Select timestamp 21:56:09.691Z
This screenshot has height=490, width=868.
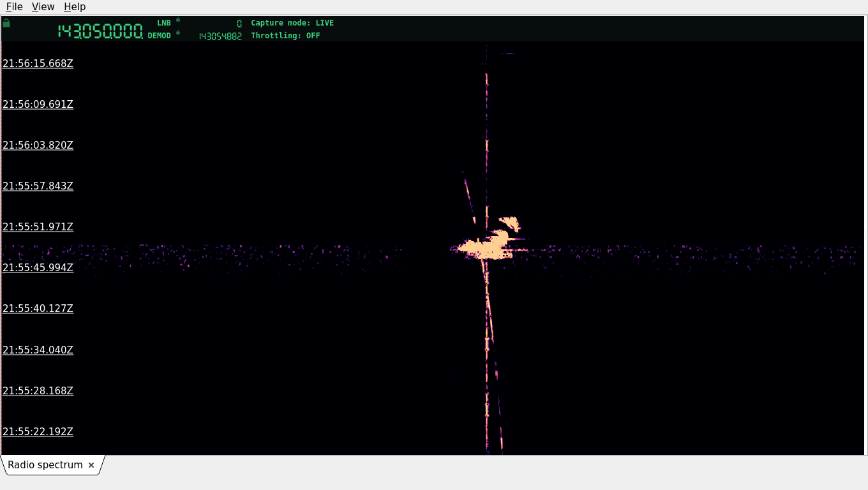click(38, 104)
